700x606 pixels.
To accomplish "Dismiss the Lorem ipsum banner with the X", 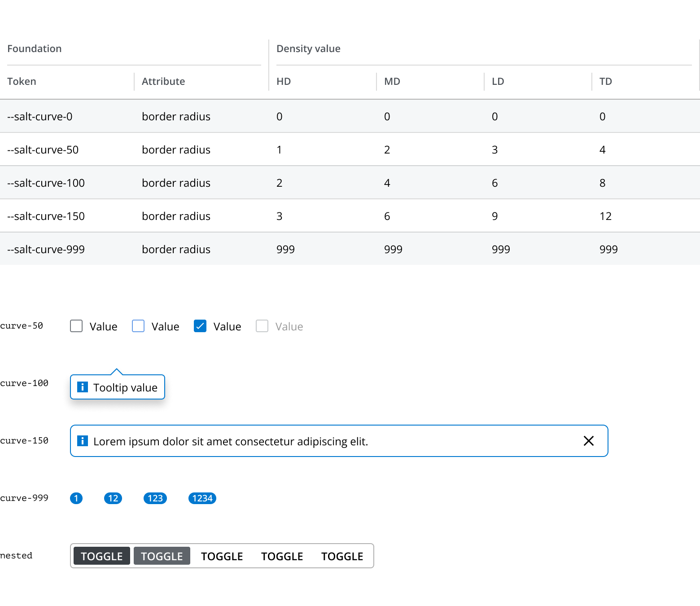I will (588, 441).
